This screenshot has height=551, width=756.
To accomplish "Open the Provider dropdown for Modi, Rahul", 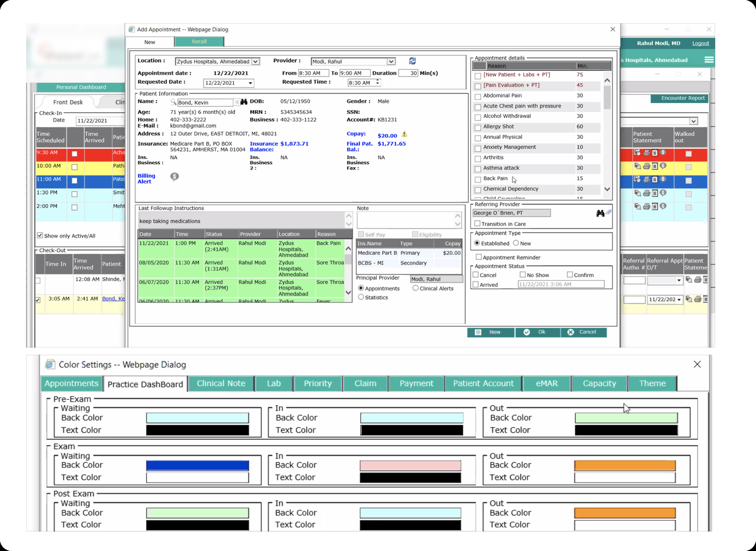I will pyautogui.click(x=391, y=62).
